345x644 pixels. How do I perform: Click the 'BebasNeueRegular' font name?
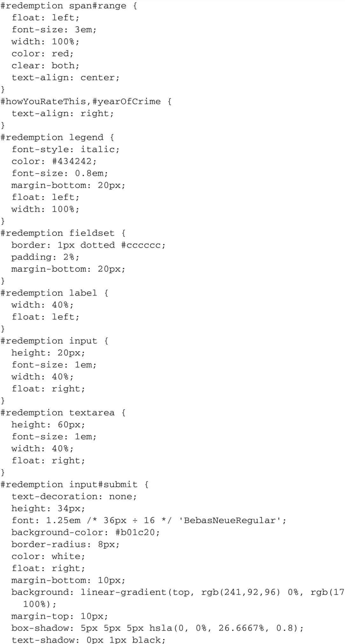pos(232,521)
